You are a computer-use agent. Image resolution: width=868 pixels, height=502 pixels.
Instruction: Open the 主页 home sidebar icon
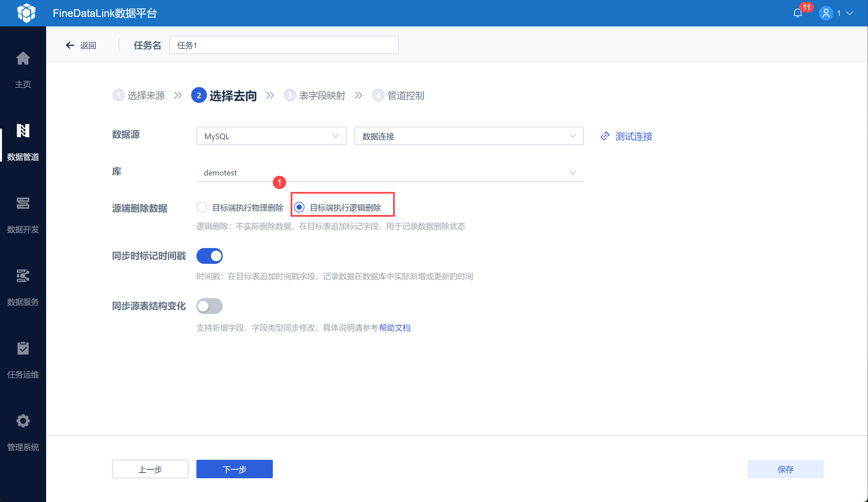(x=23, y=59)
